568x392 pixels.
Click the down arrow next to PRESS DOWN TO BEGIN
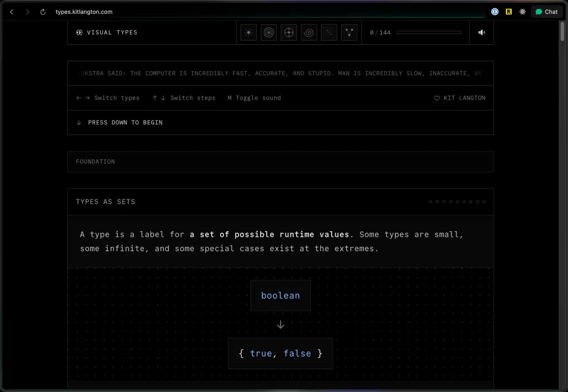[79, 122]
